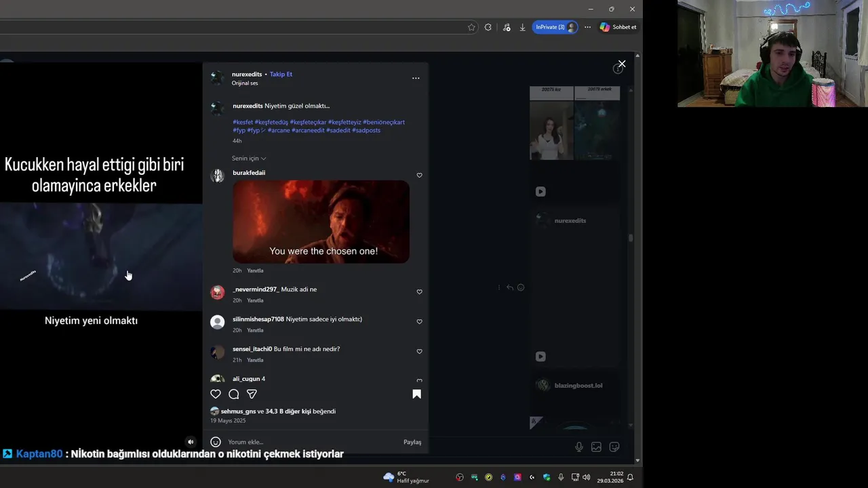Open burakfedaii's profile name
The width and height of the screenshot is (868, 488).
click(x=249, y=173)
